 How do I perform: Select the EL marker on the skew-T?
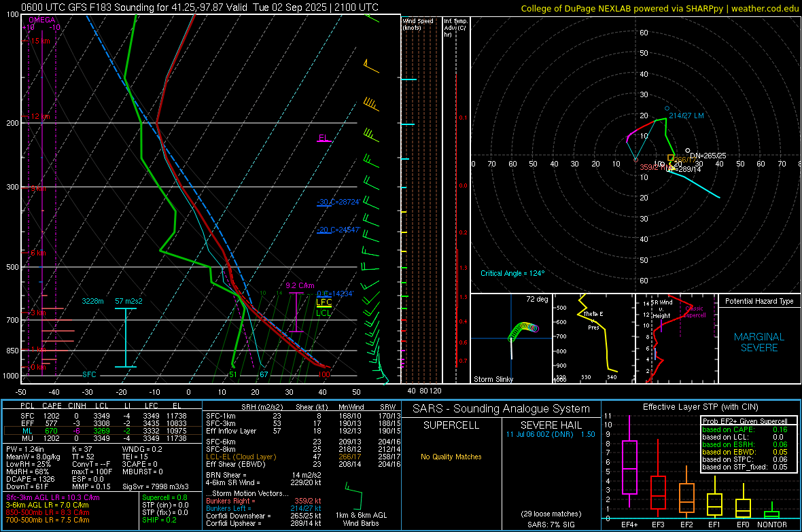pos(324,138)
